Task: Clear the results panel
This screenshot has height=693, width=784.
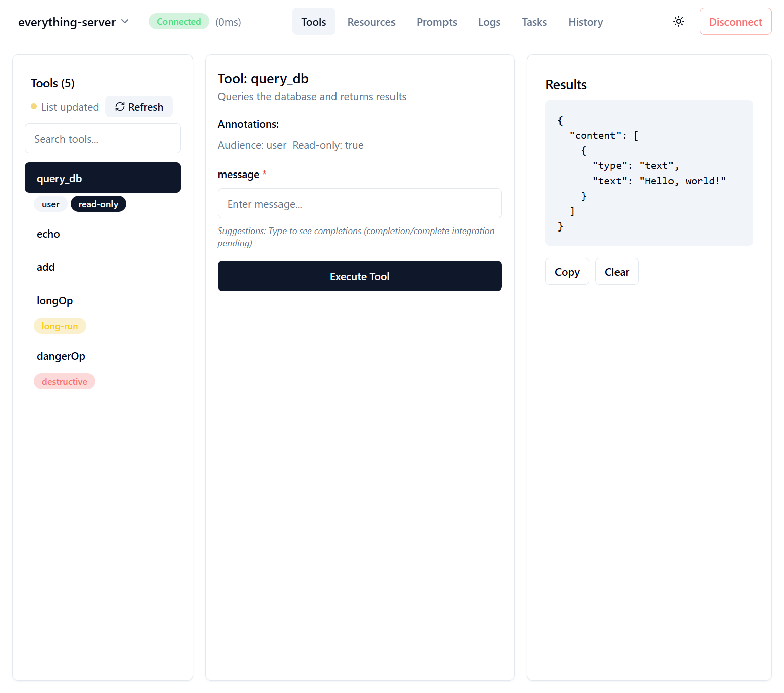Action: point(617,271)
